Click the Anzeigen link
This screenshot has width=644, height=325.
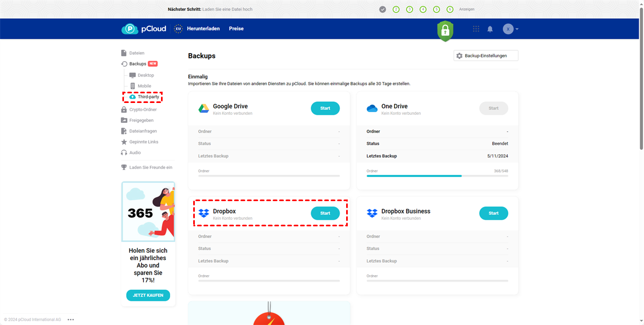click(x=466, y=9)
